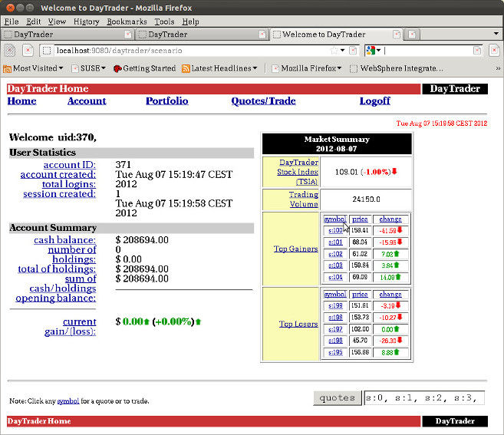The image size is (504, 435).
Task: Open the Portfolio link
Action: pos(166,101)
